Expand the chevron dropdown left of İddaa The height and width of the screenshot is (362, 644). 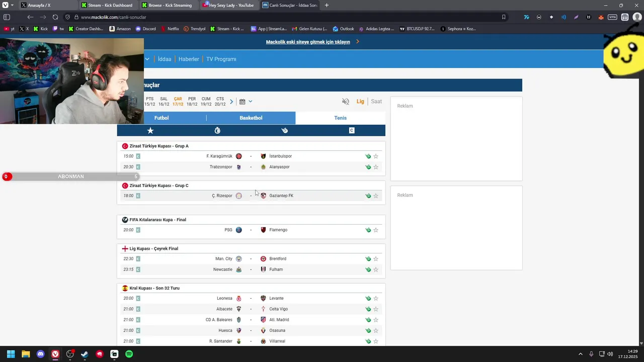click(x=147, y=59)
